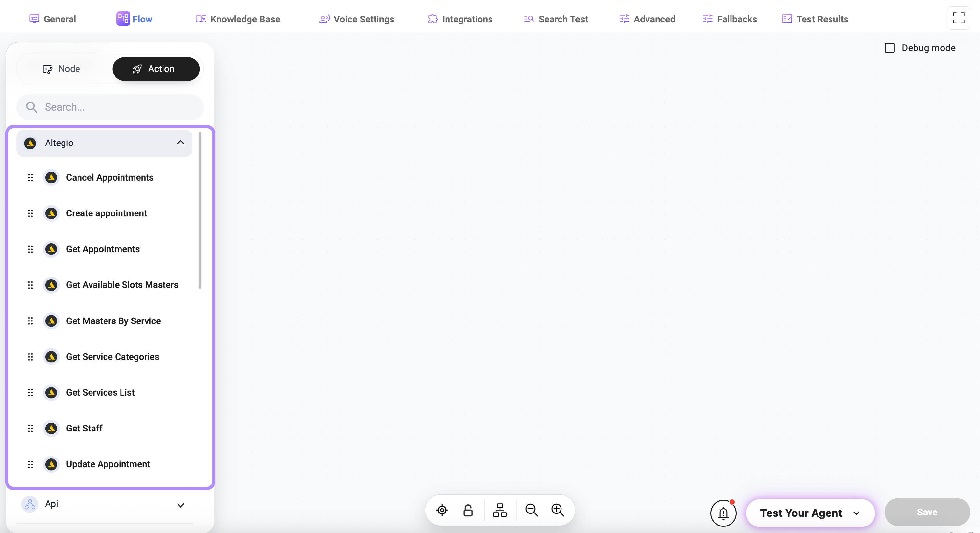Click the auto-layout hierarchy icon
Screen dimensions: 980x533
500,510
